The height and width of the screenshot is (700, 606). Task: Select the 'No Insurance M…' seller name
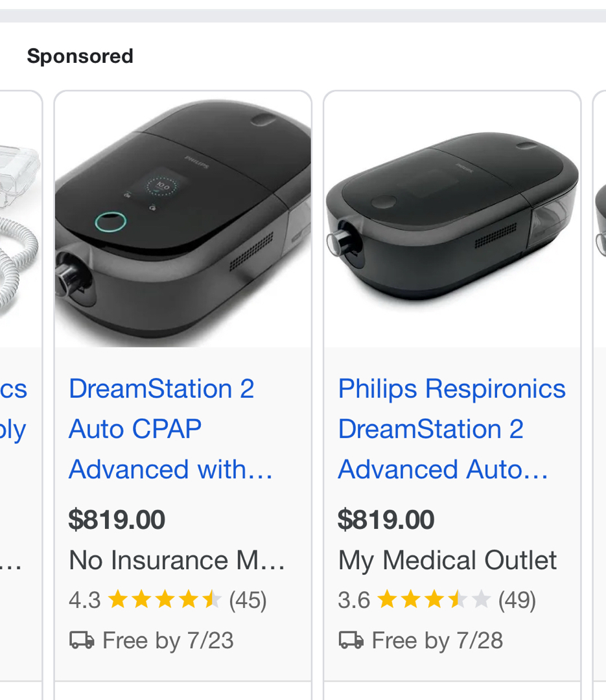click(x=177, y=560)
